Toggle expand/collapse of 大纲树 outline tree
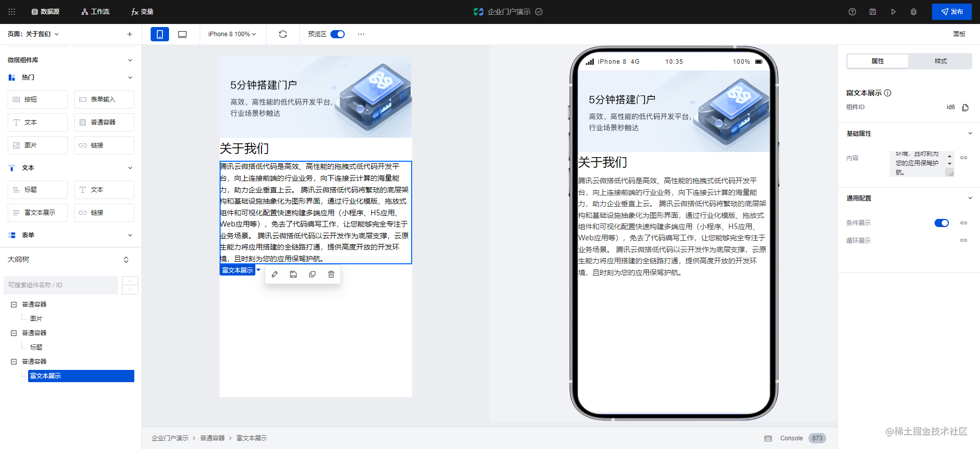 click(126, 260)
